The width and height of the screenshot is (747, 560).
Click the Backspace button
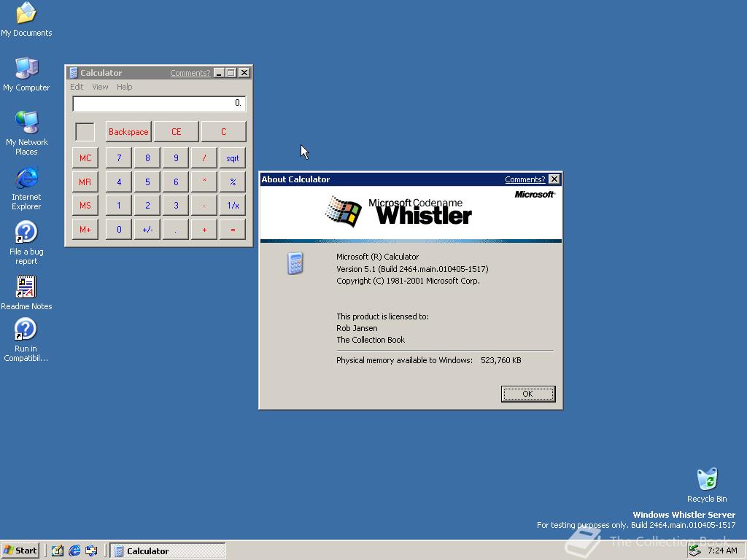pyautogui.click(x=128, y=132)
